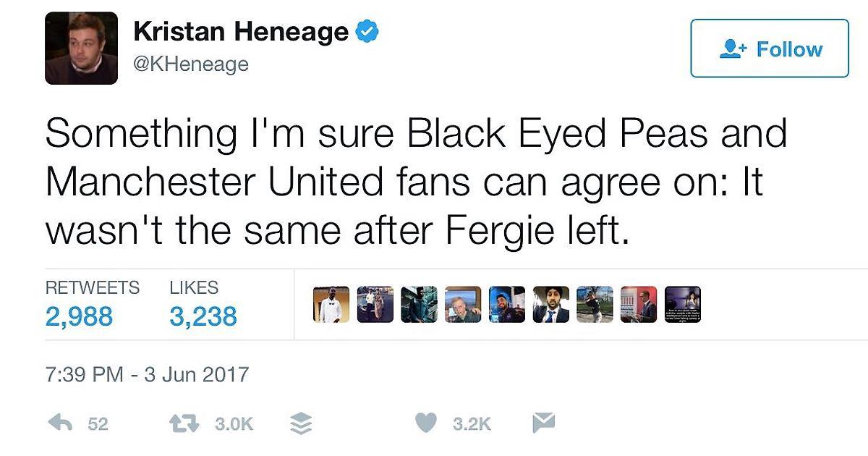The image size is (868, 456).
Task: Open Kristan Heneage's profile picture
Action: (81, 48)
